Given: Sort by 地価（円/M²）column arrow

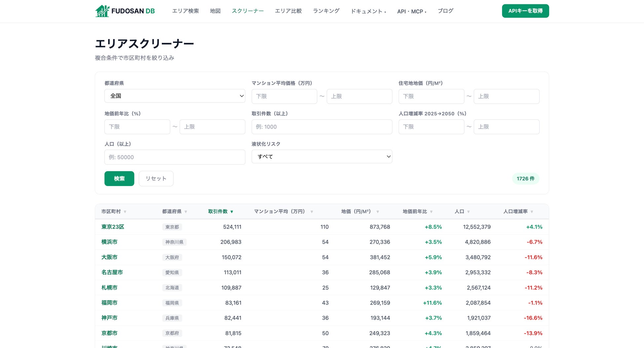Looking at the screenshot, I should (x=377, y=212).
